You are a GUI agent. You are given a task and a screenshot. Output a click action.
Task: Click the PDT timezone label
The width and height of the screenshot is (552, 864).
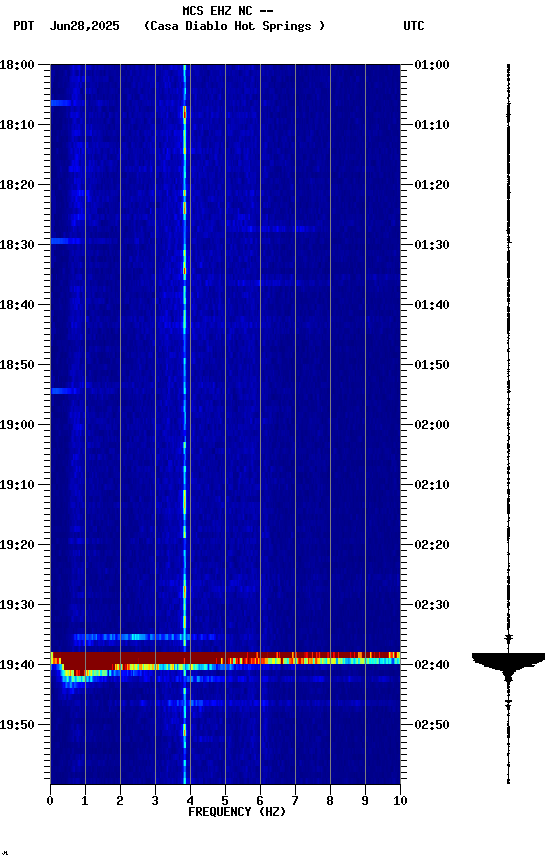pyautogui.click(x=24, y=26)
